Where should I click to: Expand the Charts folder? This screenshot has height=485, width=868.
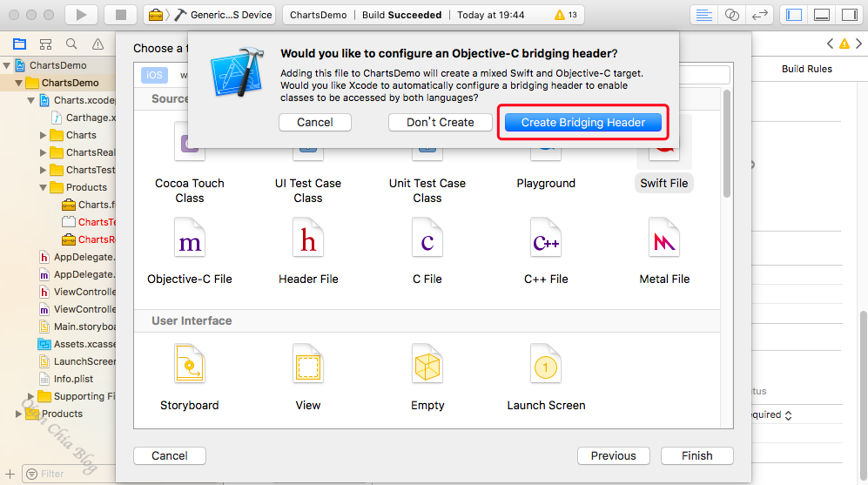tap(44, 135)
